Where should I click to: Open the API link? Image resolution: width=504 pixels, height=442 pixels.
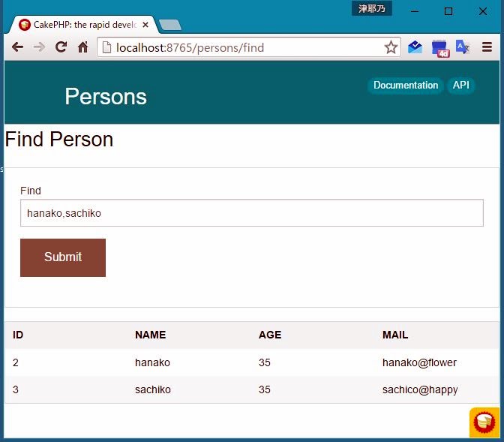point(461,86)
